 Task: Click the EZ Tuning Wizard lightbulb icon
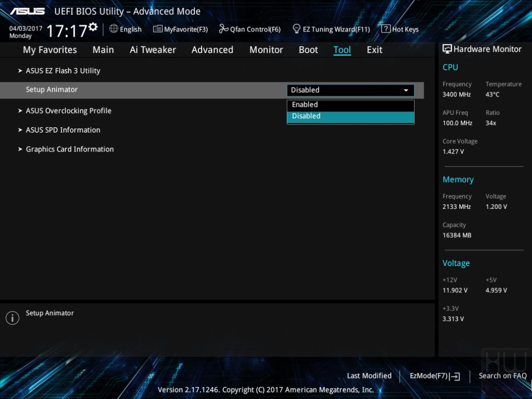(296, 29)
